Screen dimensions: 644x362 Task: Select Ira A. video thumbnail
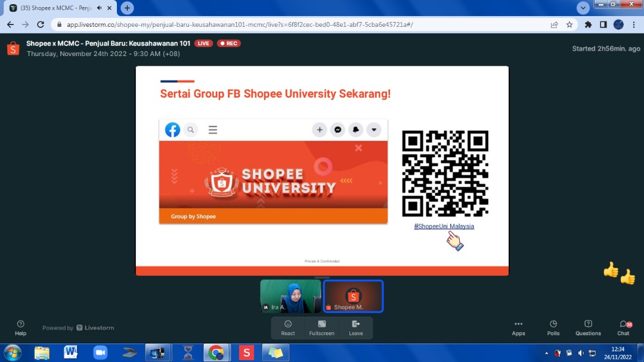tap(290, 296)
